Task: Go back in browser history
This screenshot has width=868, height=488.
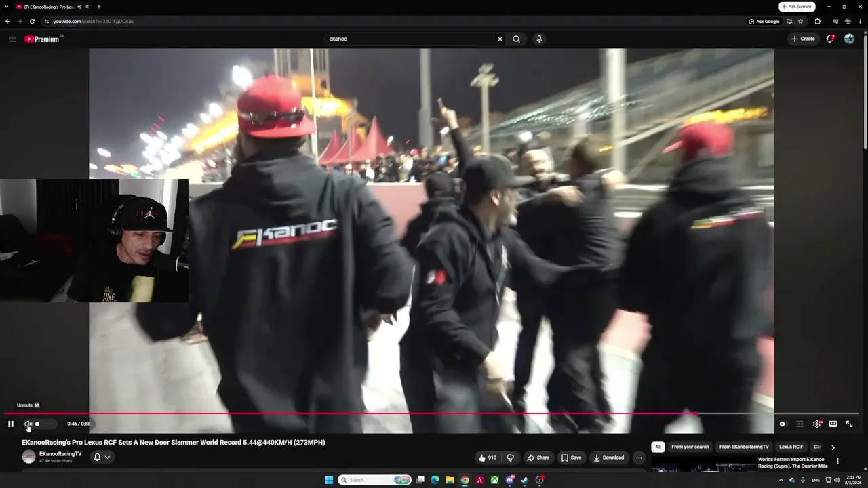Action: click(x=7, y=21)
